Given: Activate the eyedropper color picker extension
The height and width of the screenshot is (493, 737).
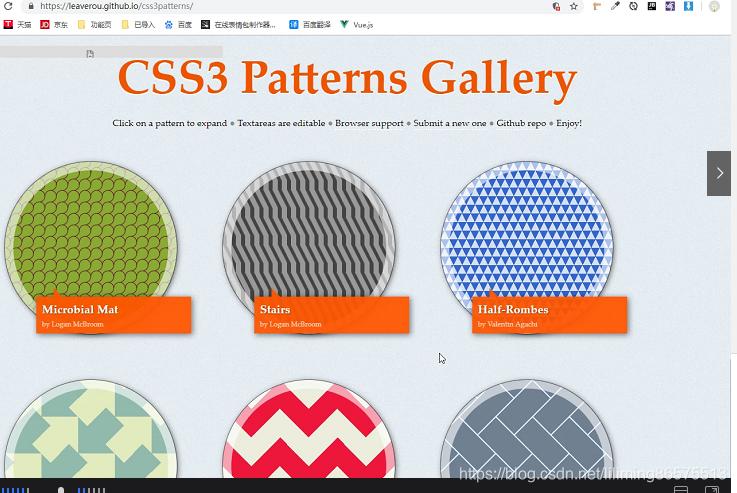Looking at the screenshot, I should pos(615,6).
